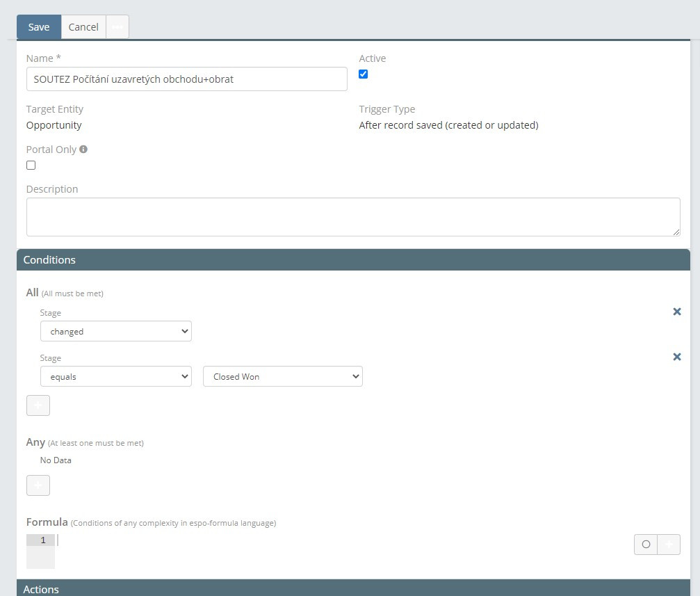Open the three-dots menu beside Cancel

pyautogui.click(x=117, y=27)
